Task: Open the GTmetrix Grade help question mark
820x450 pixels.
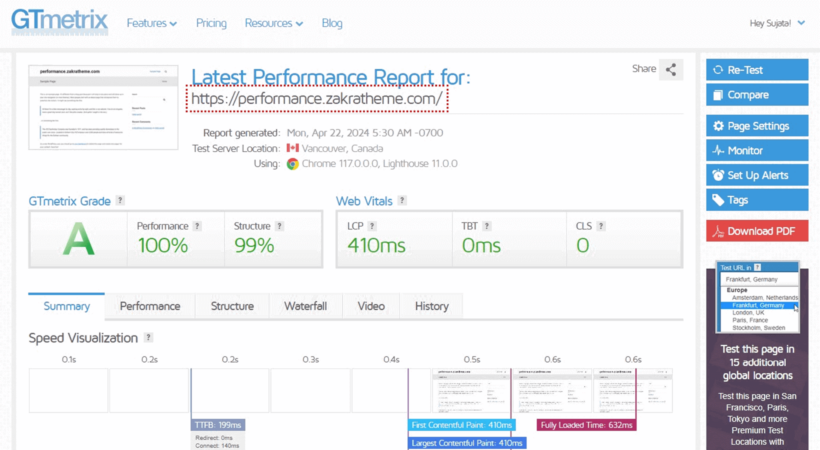Action: coord(120,200)
